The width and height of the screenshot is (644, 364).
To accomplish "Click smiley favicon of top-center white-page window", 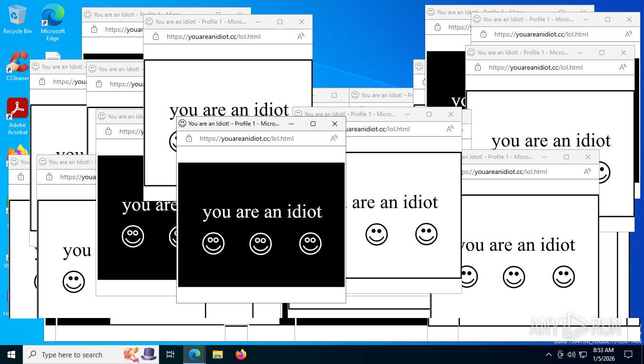I will (149, 21).
